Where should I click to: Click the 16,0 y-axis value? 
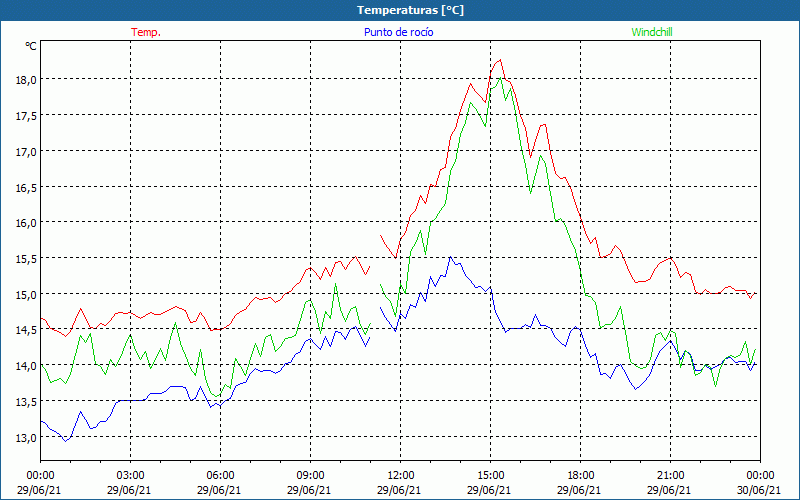tap(28, 223)
